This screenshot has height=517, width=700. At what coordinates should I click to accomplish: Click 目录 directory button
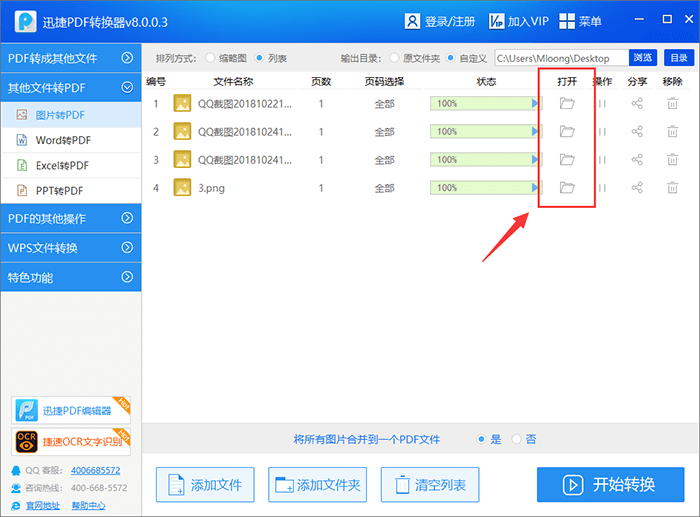pos(679,58)
